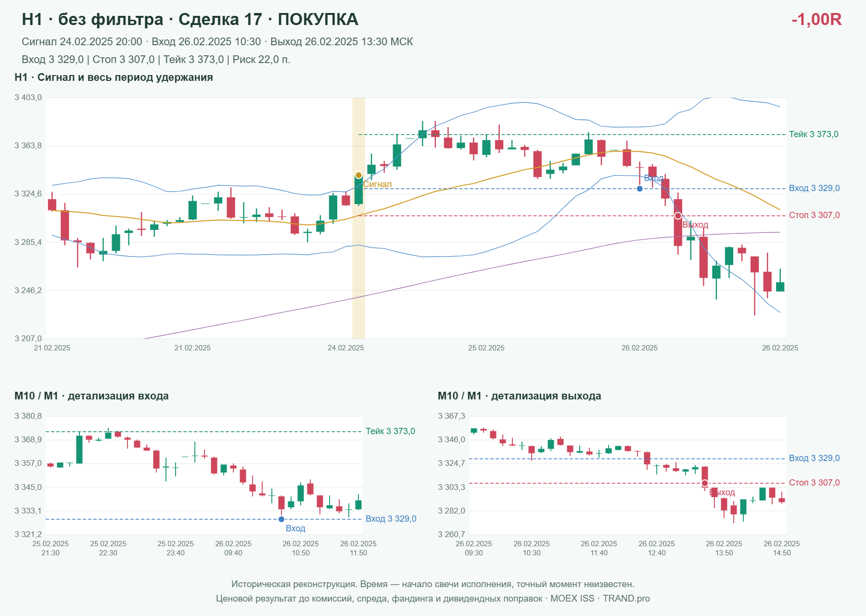Click the 3 246,2 y-axis label
The image size is (866, 616).
(x=28, y=291)
